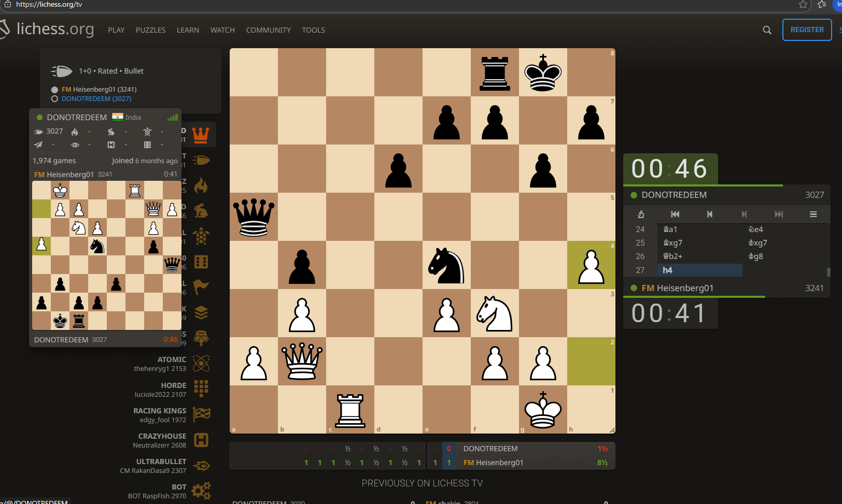
Task: Click the bullet icon in game info
Action: 62,71
